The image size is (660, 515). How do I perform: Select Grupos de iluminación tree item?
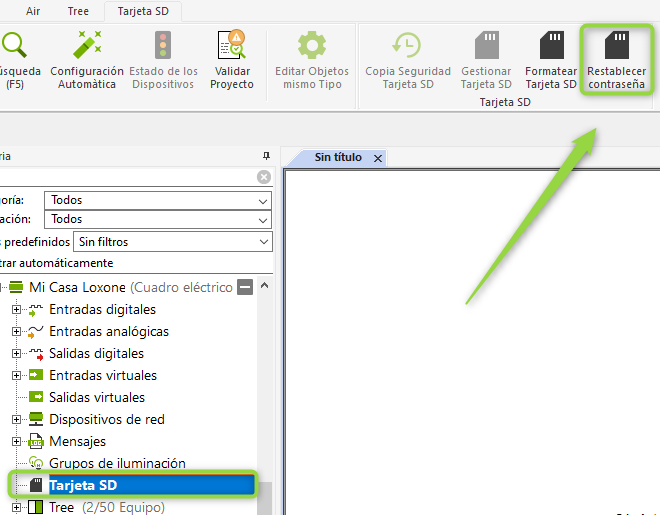[117, 463]
